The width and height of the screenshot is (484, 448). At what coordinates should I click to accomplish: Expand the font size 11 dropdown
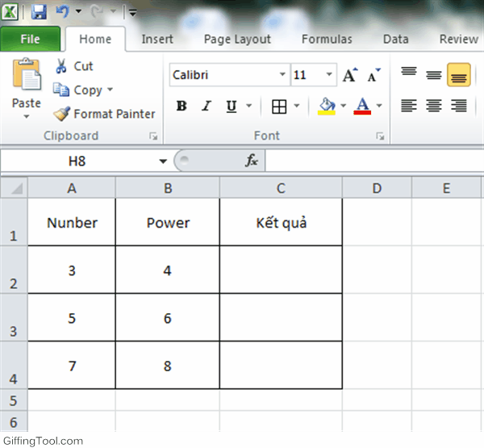(x=329, y=75)
